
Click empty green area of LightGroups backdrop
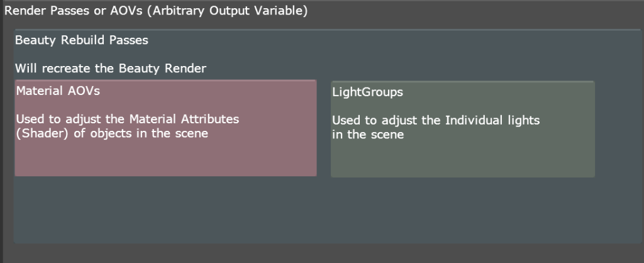tap(463, 159)
